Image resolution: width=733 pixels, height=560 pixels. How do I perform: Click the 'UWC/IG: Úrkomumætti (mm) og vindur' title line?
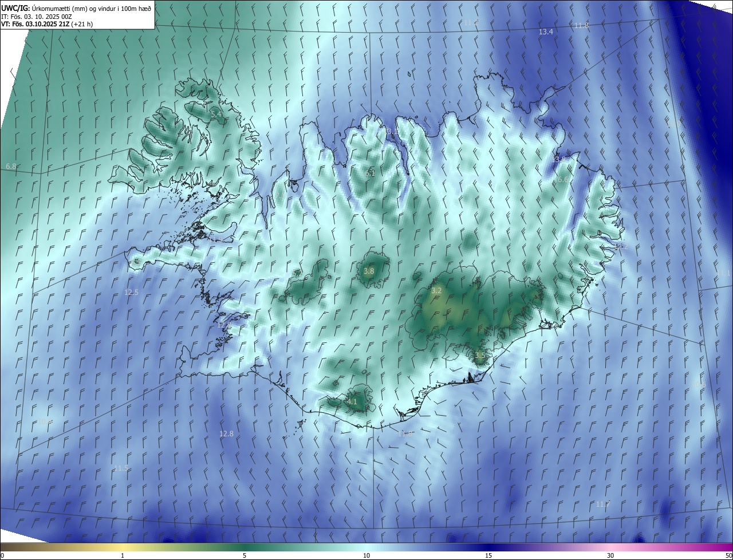click(77, 8)
